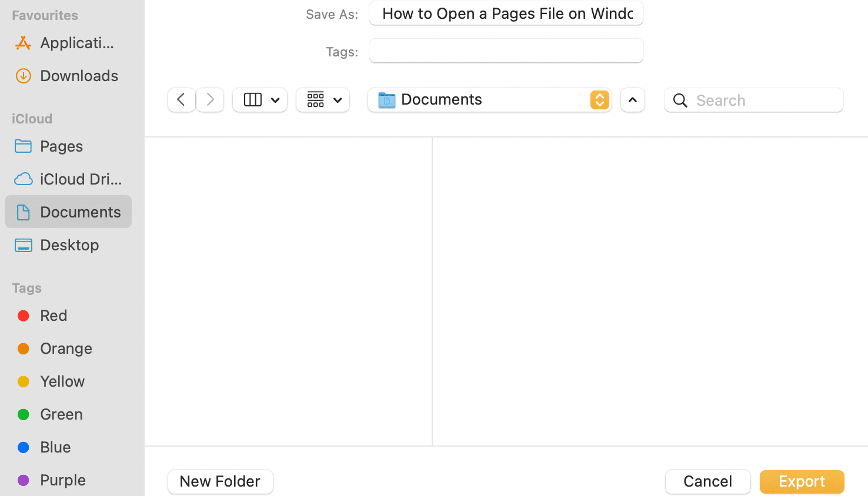Select the Documents icon in the sidebar
The image size is (868, 496).
tap(24, 212)
